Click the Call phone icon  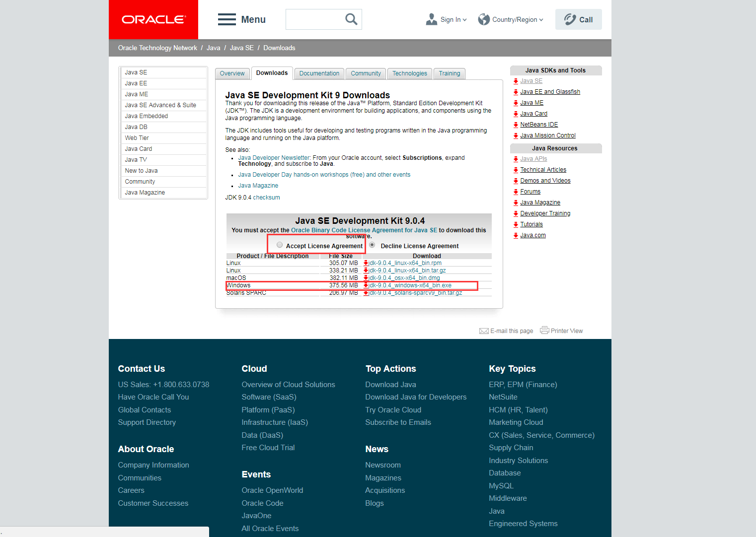click(570, 19)
